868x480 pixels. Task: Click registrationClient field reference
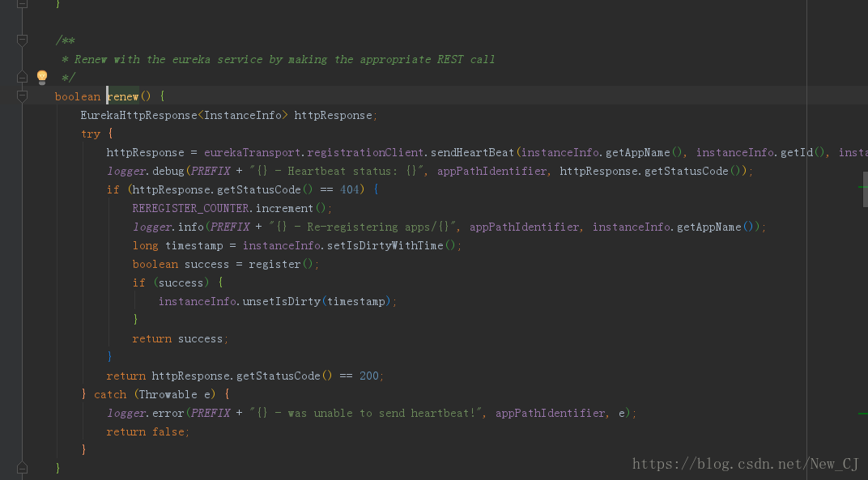tap(365, 152)
